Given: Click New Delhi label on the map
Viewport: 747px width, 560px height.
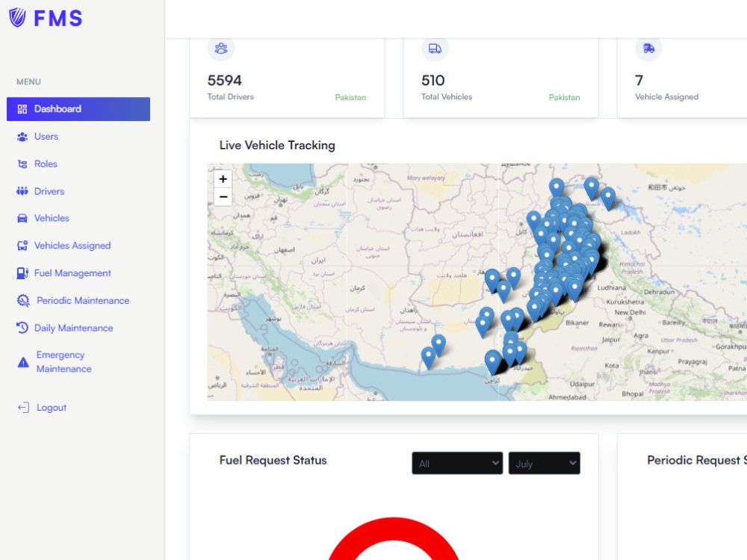Looking at the screenshot, I should tap(630, 312).
